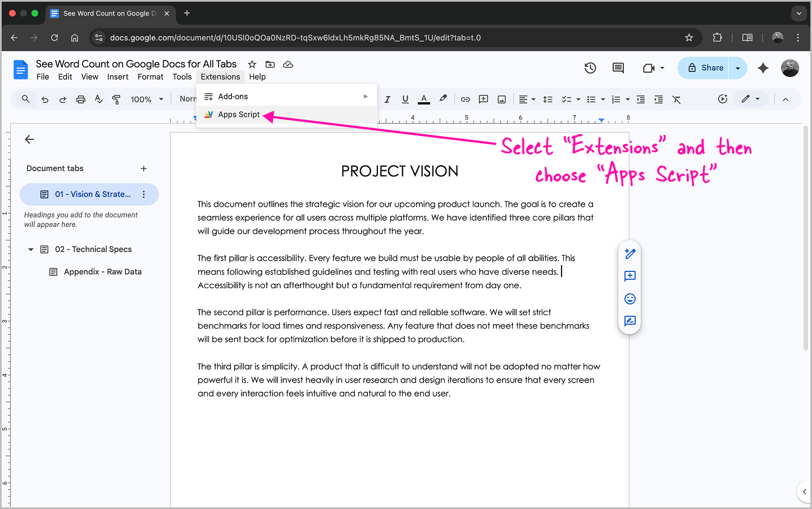Insert a link using the toolbar
812x509 pixels.
click(x=465, y=99)
